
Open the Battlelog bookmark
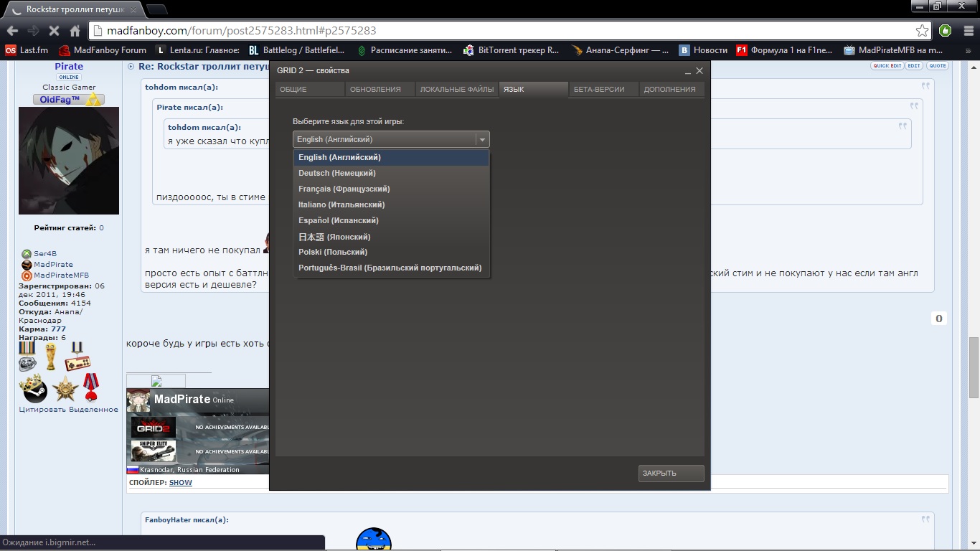click(296, 50)
